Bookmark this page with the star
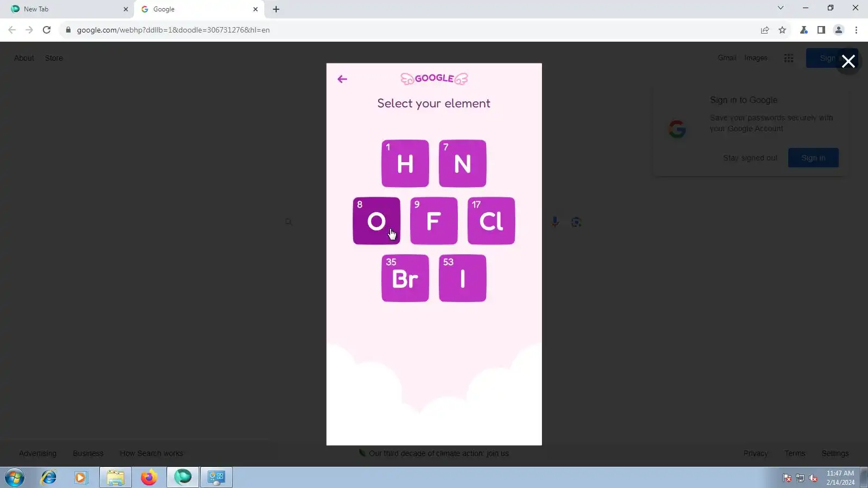 (782, 30)
